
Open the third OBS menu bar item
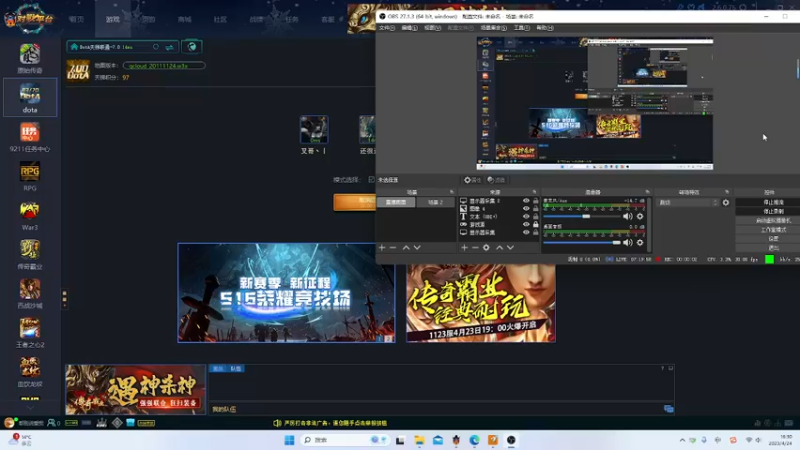pyautogui.click(x=432, y=28)
